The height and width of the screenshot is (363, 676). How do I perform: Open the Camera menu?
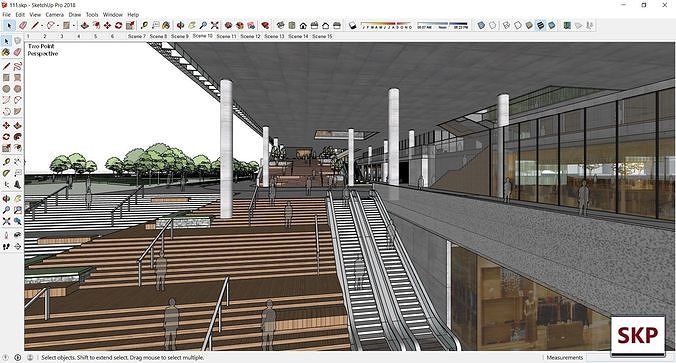[55, 15]
